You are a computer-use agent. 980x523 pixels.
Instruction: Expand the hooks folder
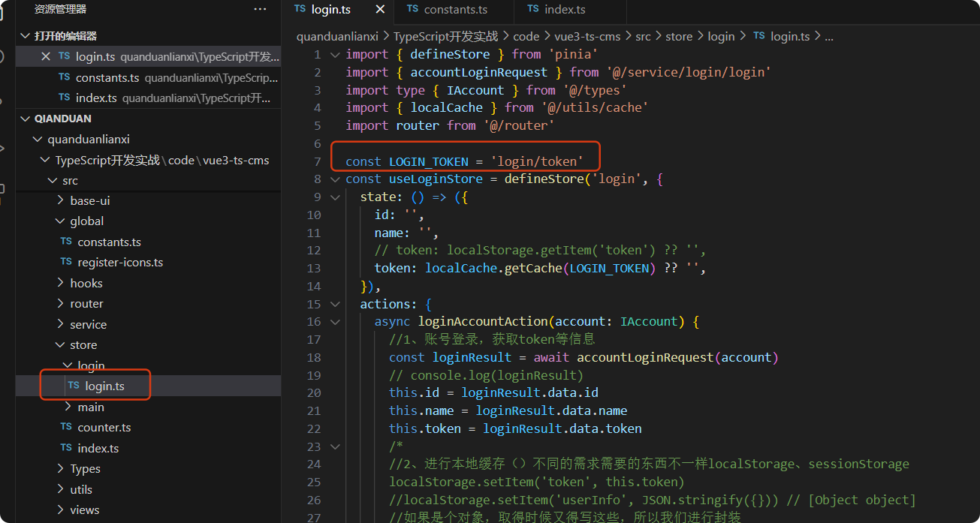click(x=61, y=284)
